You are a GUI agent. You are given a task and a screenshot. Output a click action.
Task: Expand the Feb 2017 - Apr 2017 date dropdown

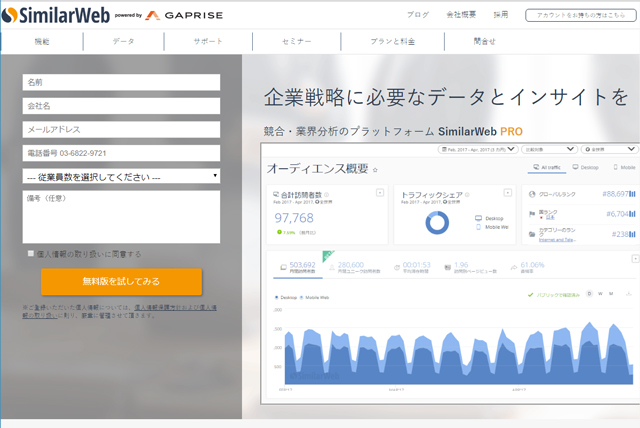(x=478, y=149)
